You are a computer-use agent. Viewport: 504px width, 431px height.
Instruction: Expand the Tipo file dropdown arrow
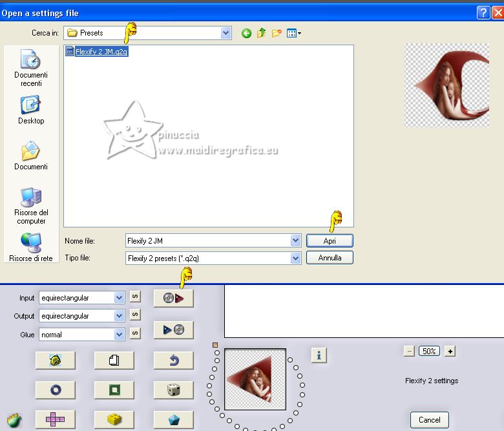(x=296, y=258)
